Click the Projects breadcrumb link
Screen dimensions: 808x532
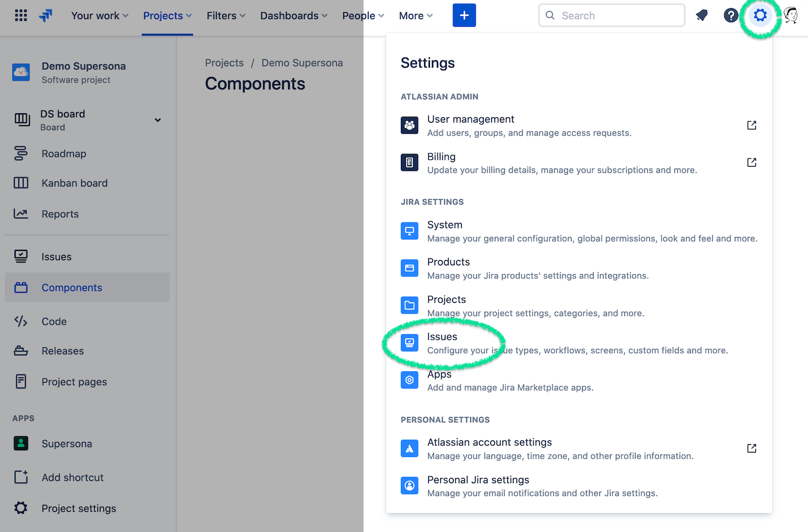tap(224, 63)
